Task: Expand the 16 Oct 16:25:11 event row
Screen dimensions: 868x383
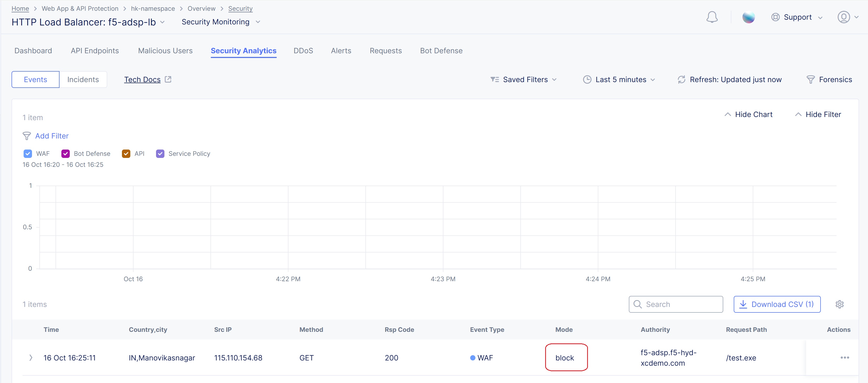Action: tap(31, 357)
